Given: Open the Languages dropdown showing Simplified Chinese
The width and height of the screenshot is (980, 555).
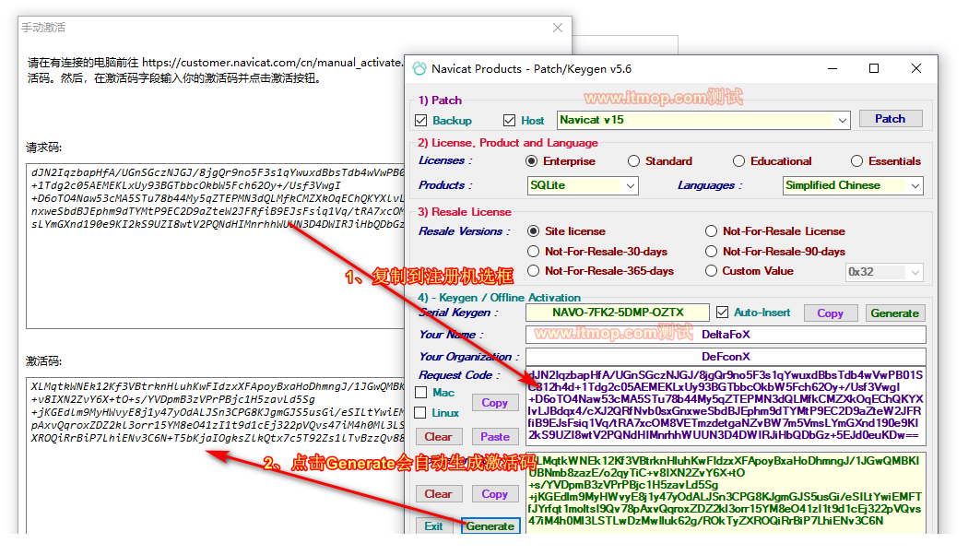Looking at the screenshot, I should click(x=915, y=186).
